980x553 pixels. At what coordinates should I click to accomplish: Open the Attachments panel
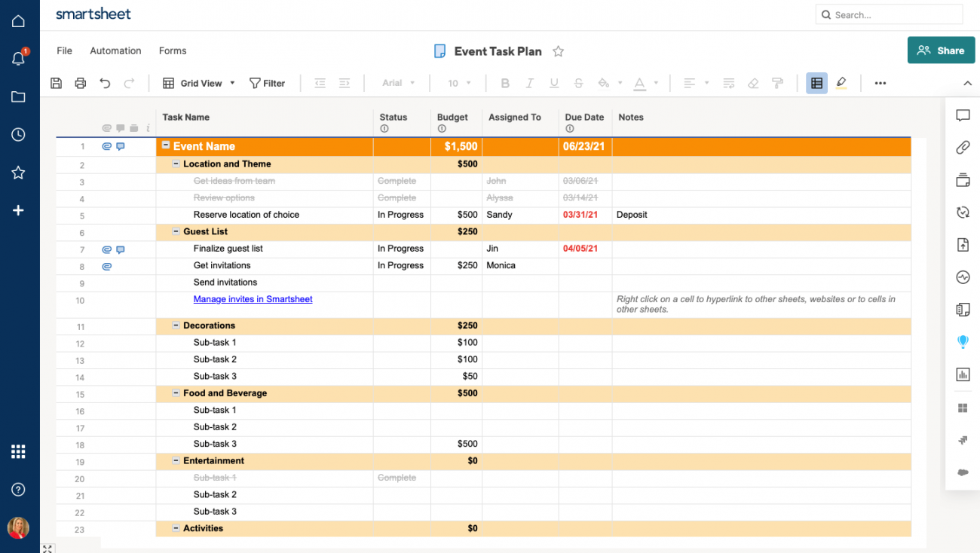point(963,148)
